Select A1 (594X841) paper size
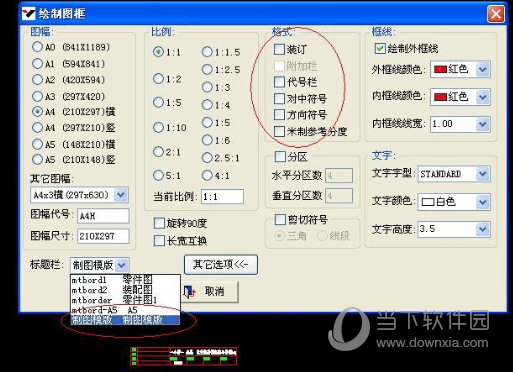Viewport: 513px width, 372px height. click(37, 63)
